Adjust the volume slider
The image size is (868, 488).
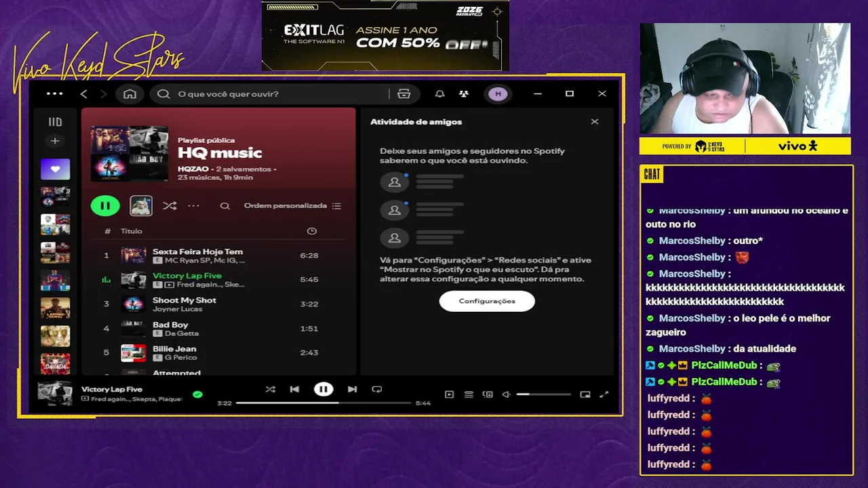pos(544,394)
